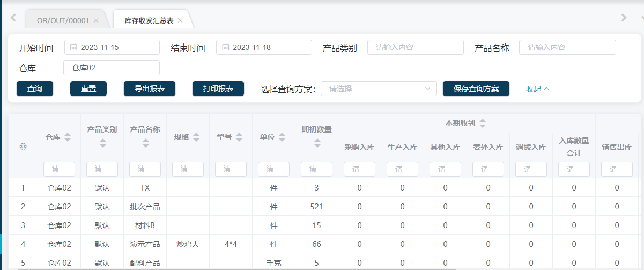Sort the 本期收到 column group
Viewport: 644px width, 270px height.
483,123
